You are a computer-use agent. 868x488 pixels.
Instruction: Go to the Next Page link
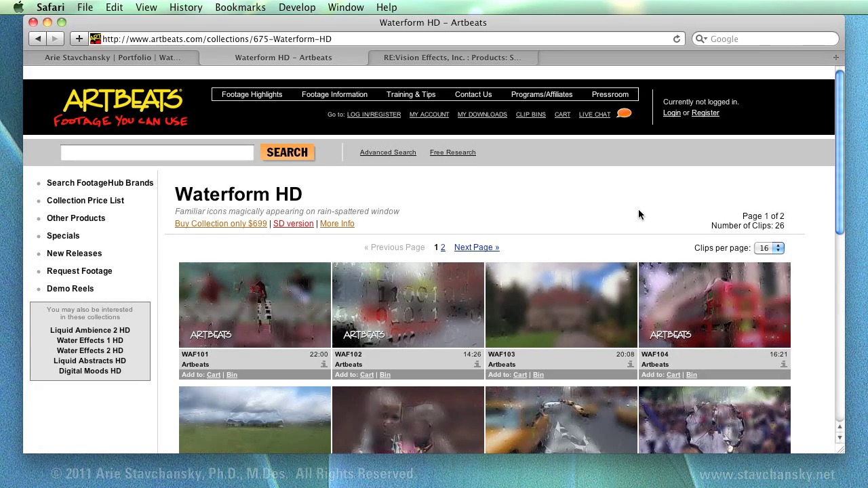point(477,247)
